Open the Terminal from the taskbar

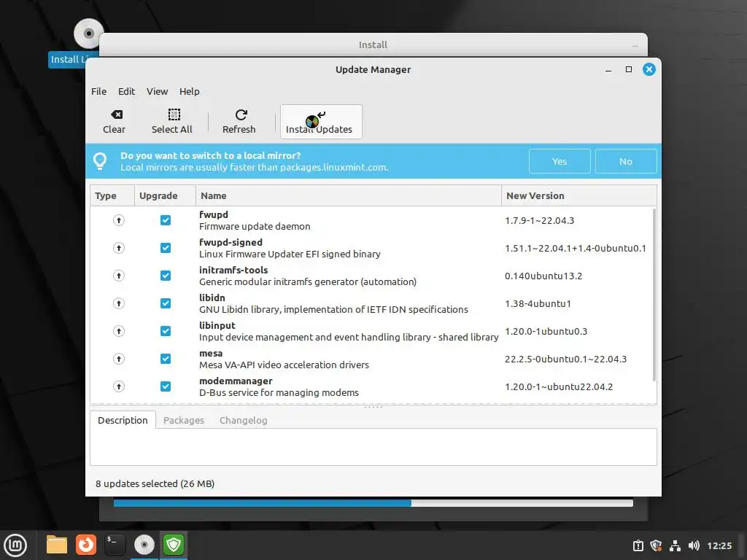click(115, 545)
